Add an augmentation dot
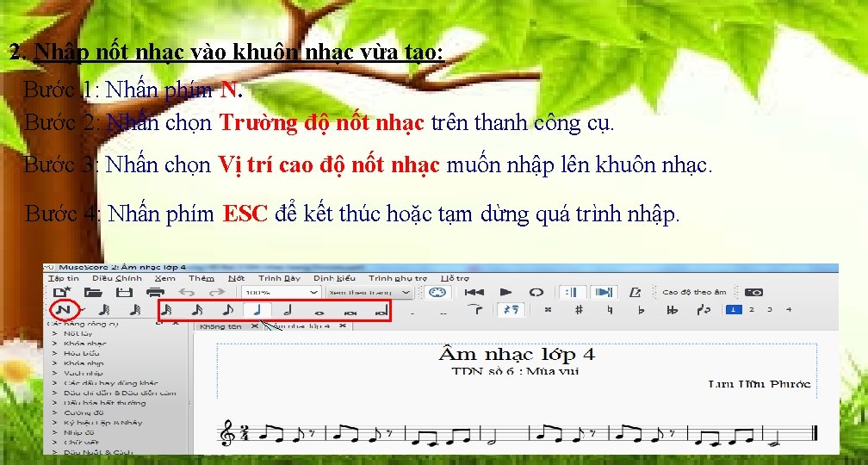 412,313
